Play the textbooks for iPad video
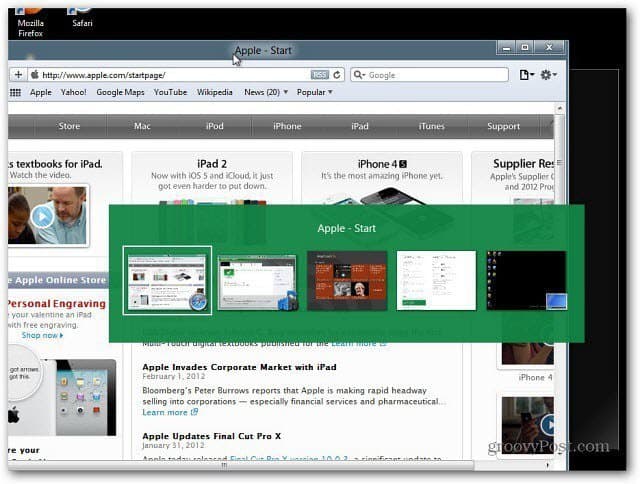The height and width of the screenshot is (484, 640). pos(42,216)
